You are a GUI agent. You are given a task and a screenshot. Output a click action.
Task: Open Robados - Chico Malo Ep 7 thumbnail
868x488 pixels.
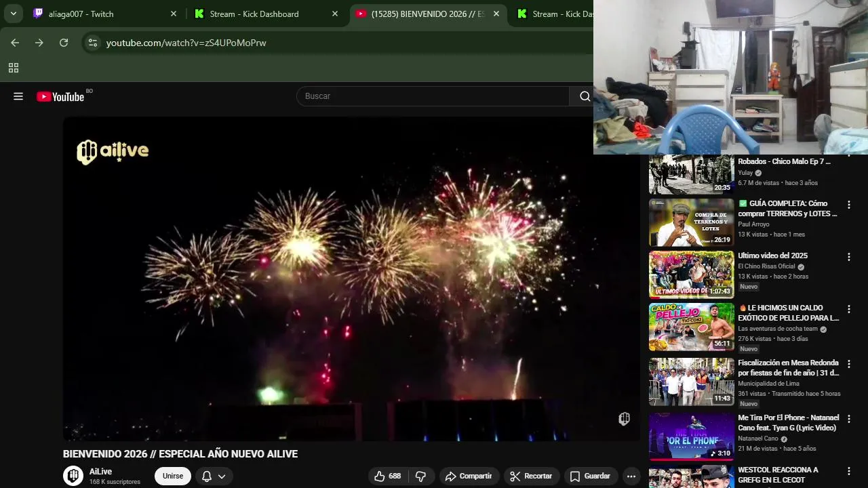pyautogui.click(x=691, y=175)
